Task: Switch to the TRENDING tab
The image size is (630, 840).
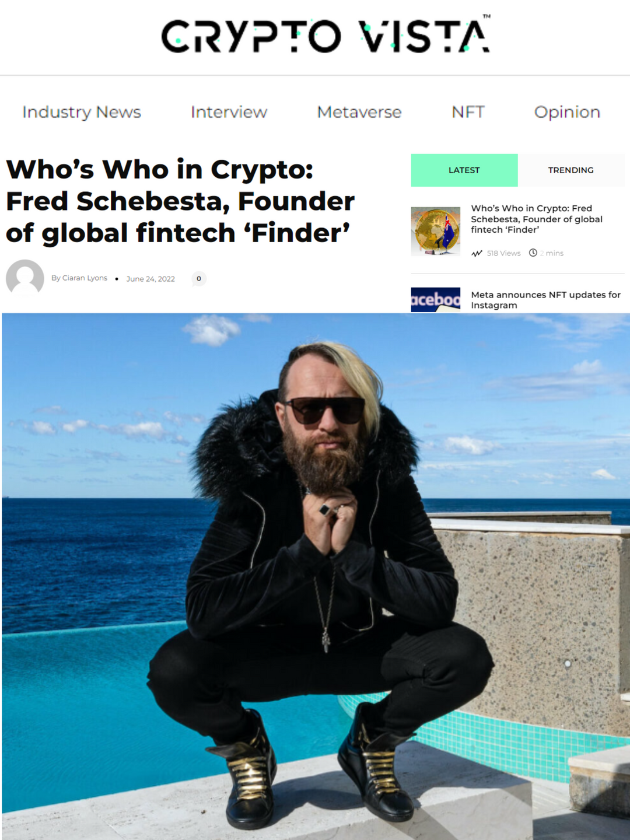Action: tap(571, 170)
